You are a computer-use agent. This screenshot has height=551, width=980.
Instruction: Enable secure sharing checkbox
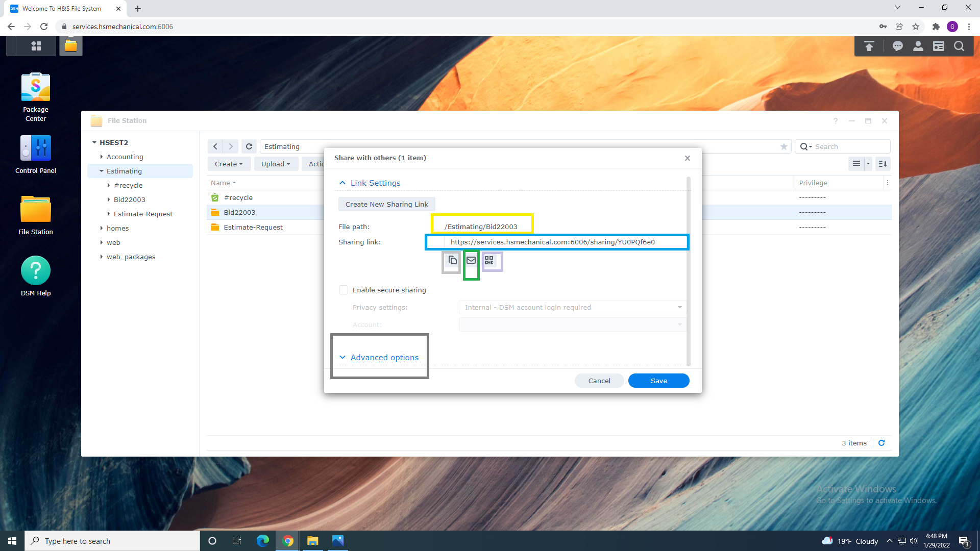[x=344, y=290]
